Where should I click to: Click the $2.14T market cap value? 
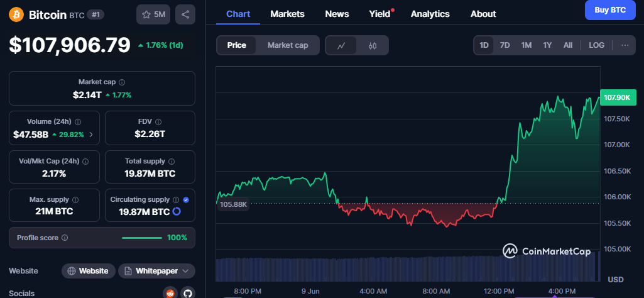pos(87,95)
